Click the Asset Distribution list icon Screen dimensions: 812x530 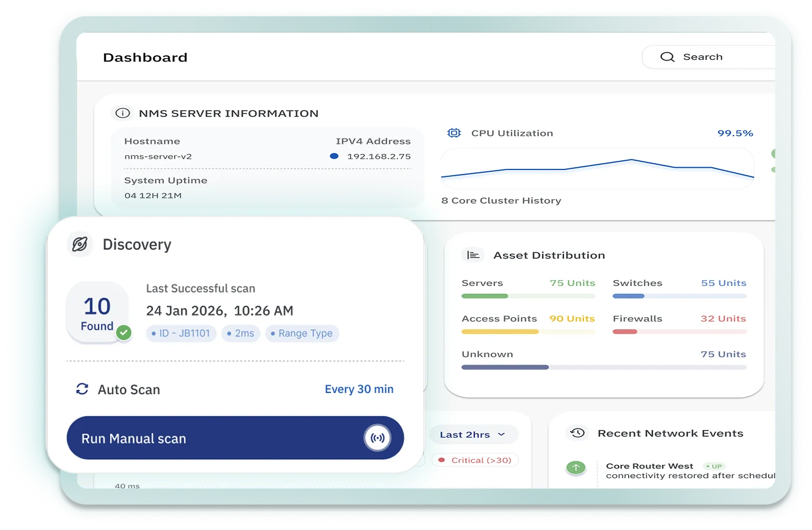pos(473,255)
